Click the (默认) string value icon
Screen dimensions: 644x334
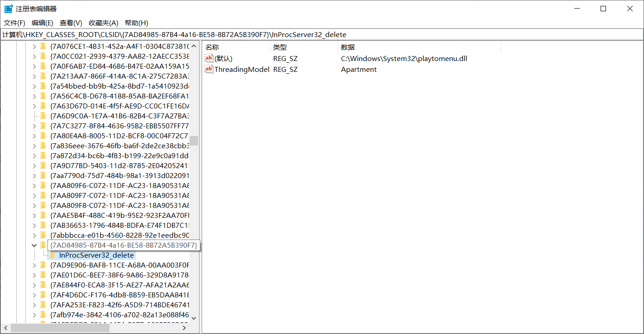pyautogui.click(x=209, y=58)
